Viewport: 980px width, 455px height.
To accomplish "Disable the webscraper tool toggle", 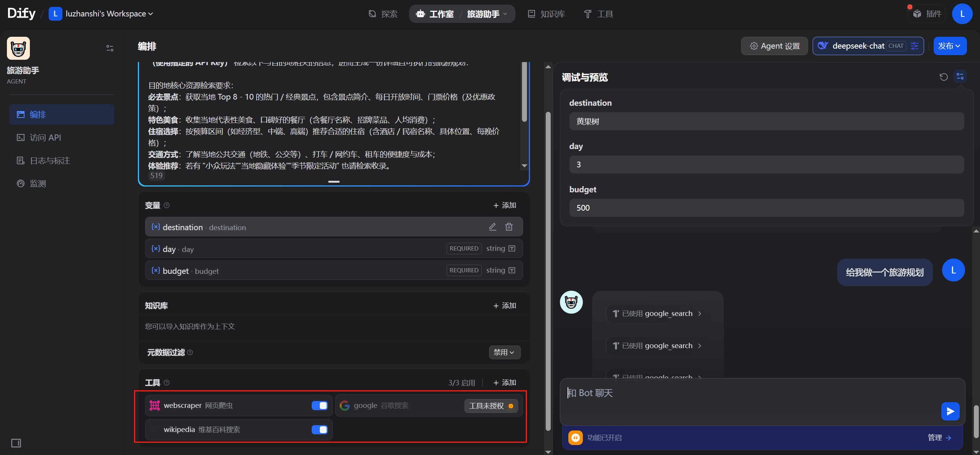I will point(319,405).
